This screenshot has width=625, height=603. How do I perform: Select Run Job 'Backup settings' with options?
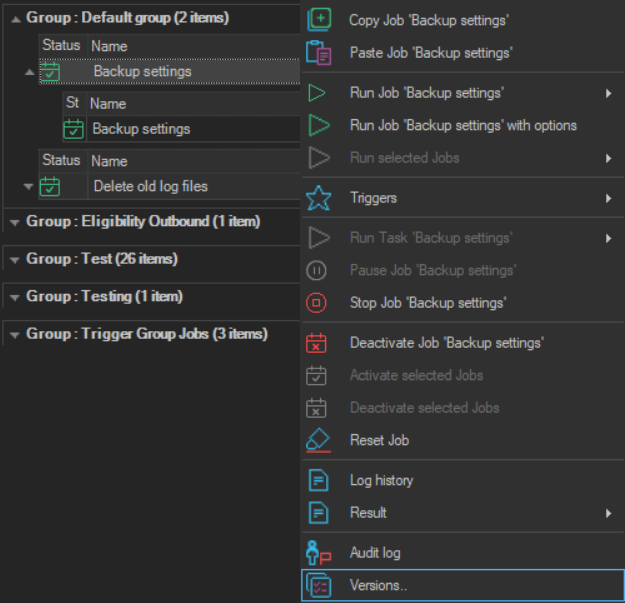463,126
